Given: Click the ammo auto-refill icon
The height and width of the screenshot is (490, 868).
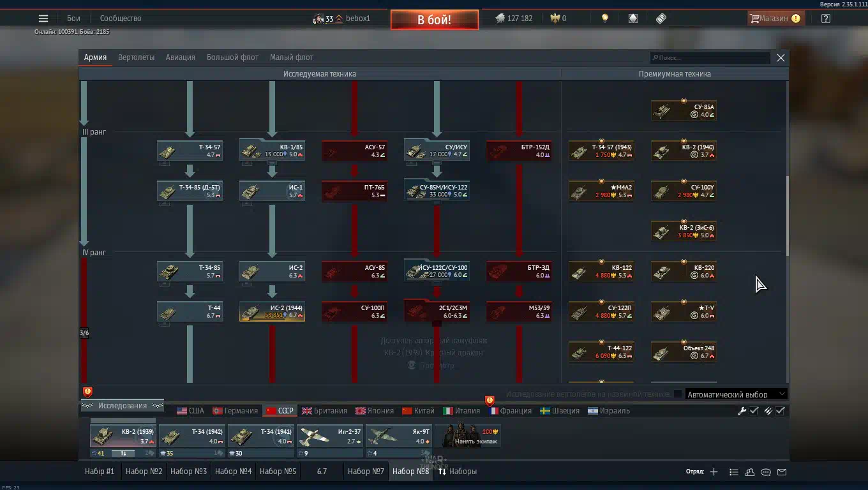Looking at the screenshot, I should click(768, 411).
